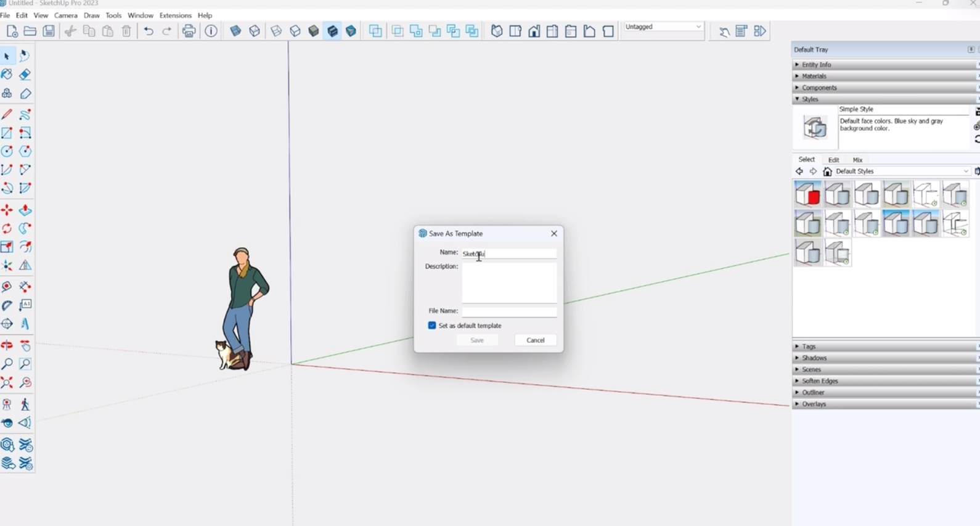
Task: Select the Paint Bucket tool
Action: click(x=7, y=75)
